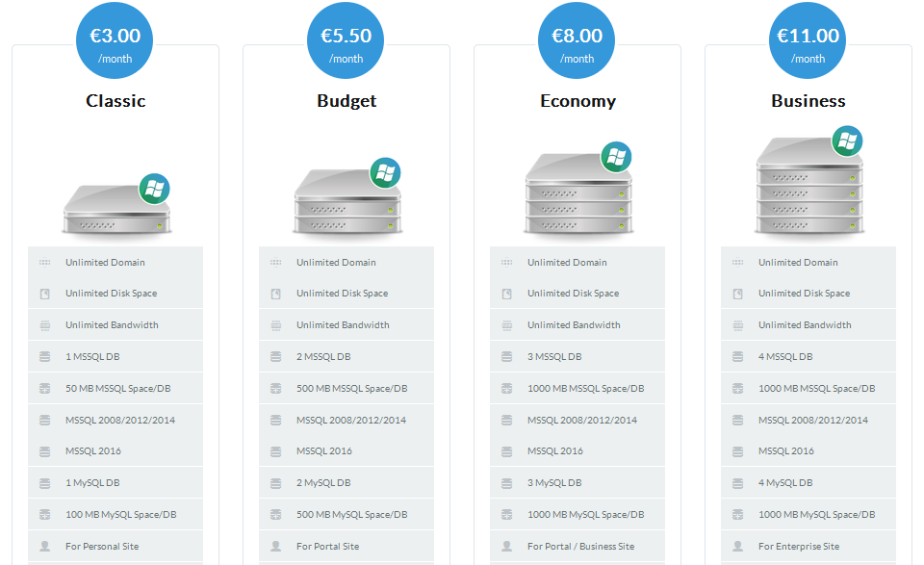Click the 500 MB MSSQL Space/DB text
Viewport: 924px width, 565px height.
pyautogui.click(x=352, y=388)
